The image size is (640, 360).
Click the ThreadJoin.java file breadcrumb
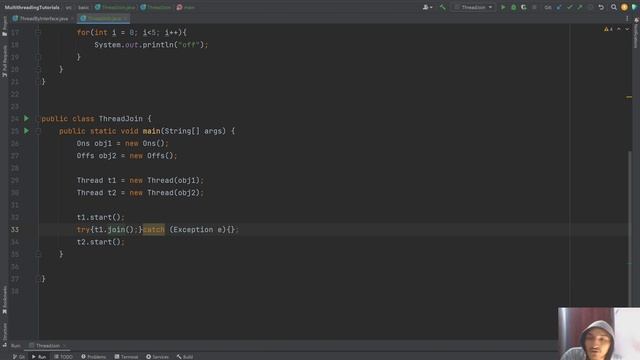point(115,7)
